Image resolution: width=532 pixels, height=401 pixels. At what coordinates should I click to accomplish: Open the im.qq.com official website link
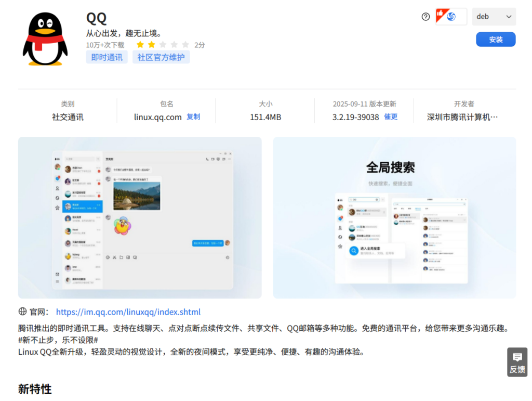(x=128, y=312)
